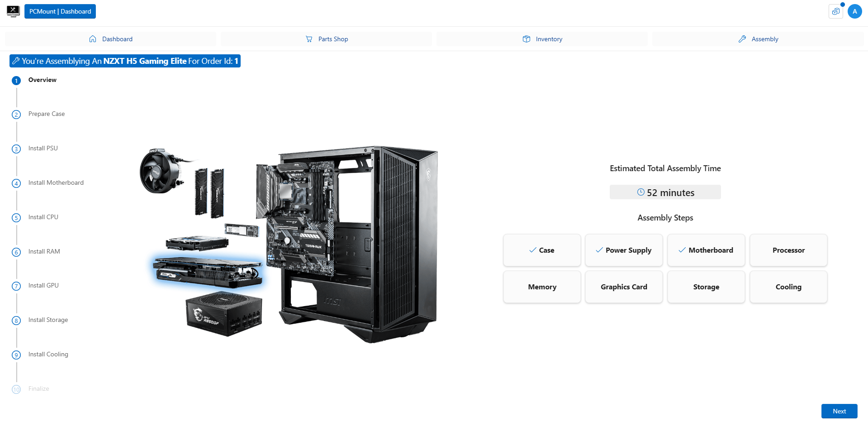
Task: Select step 7 circle in stepper
Action: [x=16, y=286]
